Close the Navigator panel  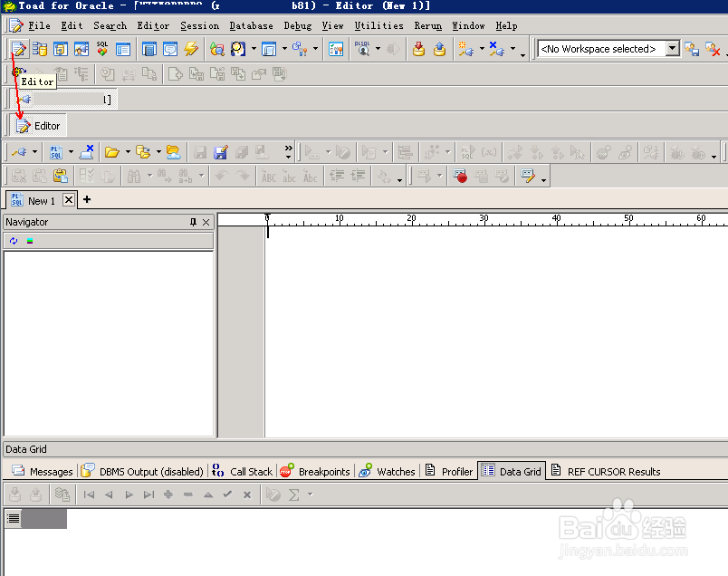pos(206,222)
